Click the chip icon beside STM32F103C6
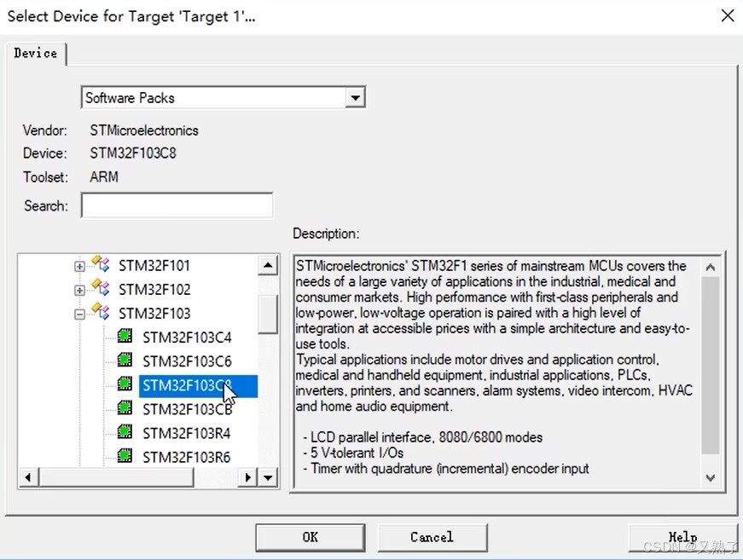 [x=125, y=360]
